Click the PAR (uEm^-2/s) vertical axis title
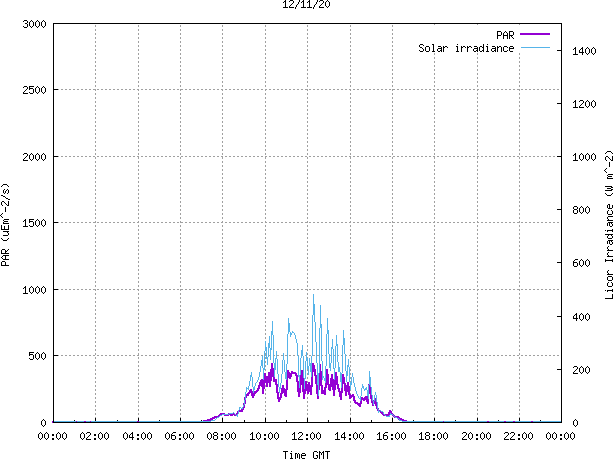The width and height of the screenshot is (613, 459). tap(5, 225)
